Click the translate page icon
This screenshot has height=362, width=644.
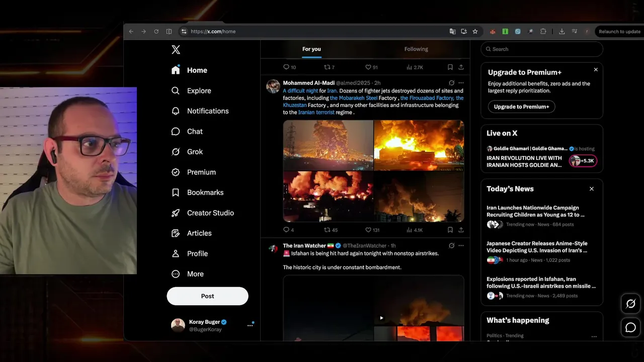click(x=453, y=31)
